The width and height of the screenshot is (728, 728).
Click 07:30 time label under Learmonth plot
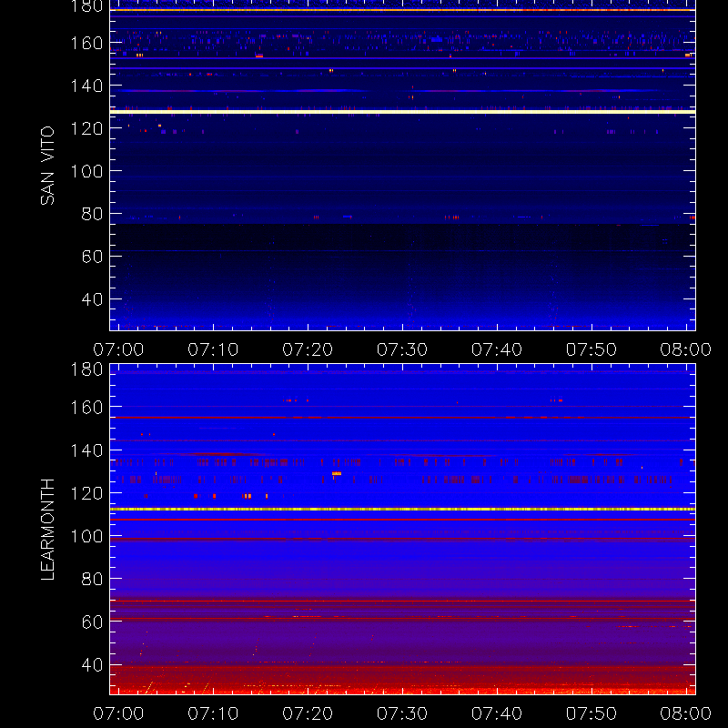pos(402,713)
